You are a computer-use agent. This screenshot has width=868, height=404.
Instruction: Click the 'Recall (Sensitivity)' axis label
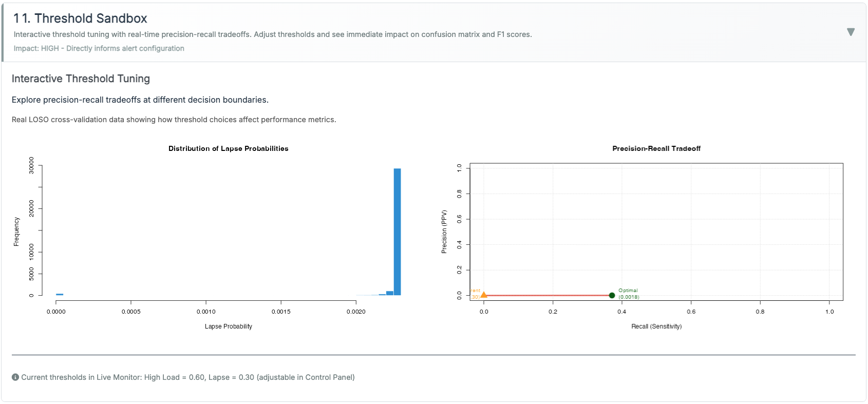(x=656, y=326)
